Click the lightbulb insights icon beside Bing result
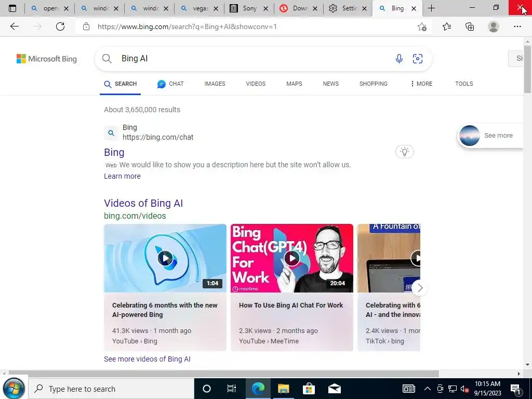The image size is (532, 399). point(404,152)
